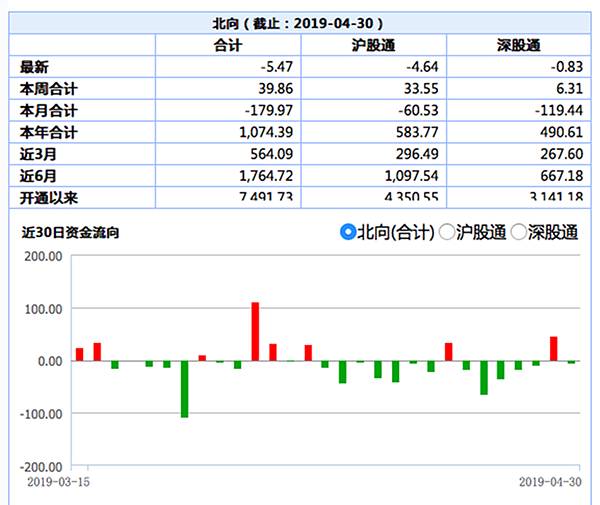Click the 合计 column header in table

pyautogui.click(x=228, y=45)
